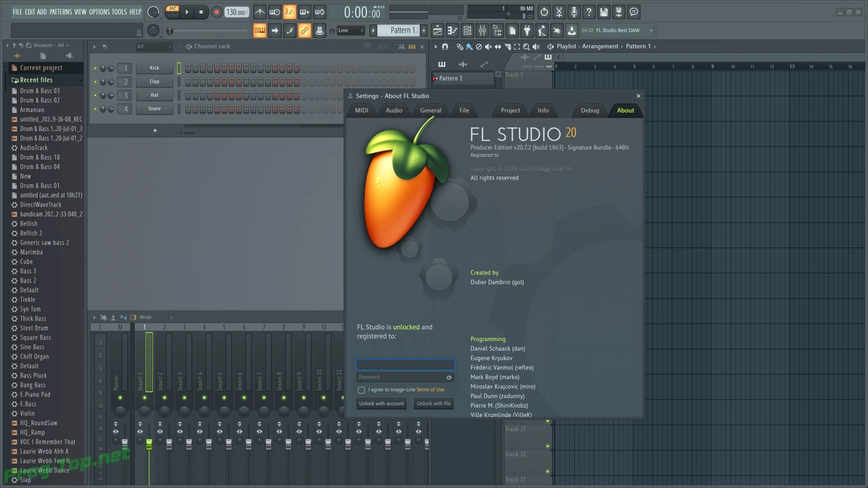Image resolution: width=868 pixels, height=488 pixels.
Task: Open the Pattern 1 selector dropdown
Action: coord(399,30)
